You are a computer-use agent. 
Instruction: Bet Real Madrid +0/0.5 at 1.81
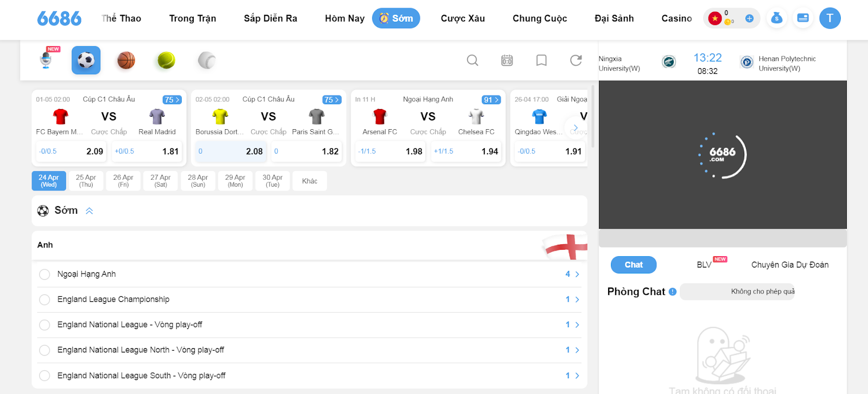(146, 151)
